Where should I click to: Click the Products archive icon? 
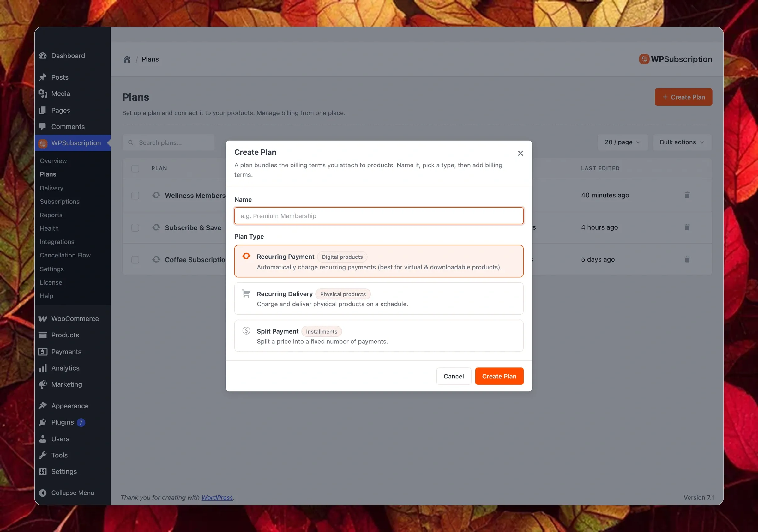pos(43,335)
